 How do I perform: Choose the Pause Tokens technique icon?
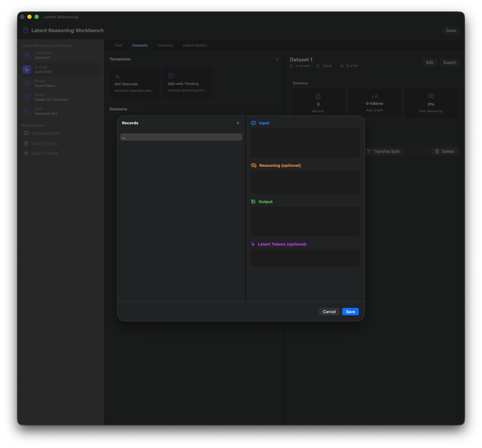click(x=27, y=83)
